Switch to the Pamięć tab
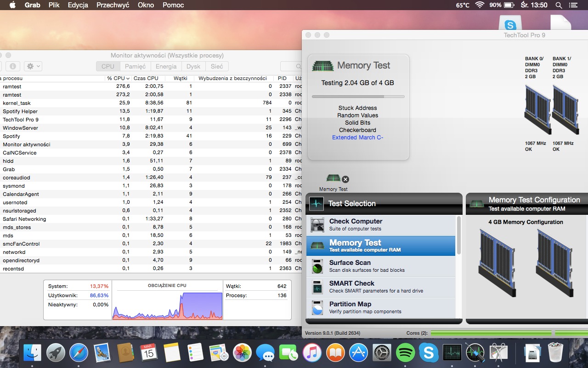588x368 pixels. [x=136, y=66]
